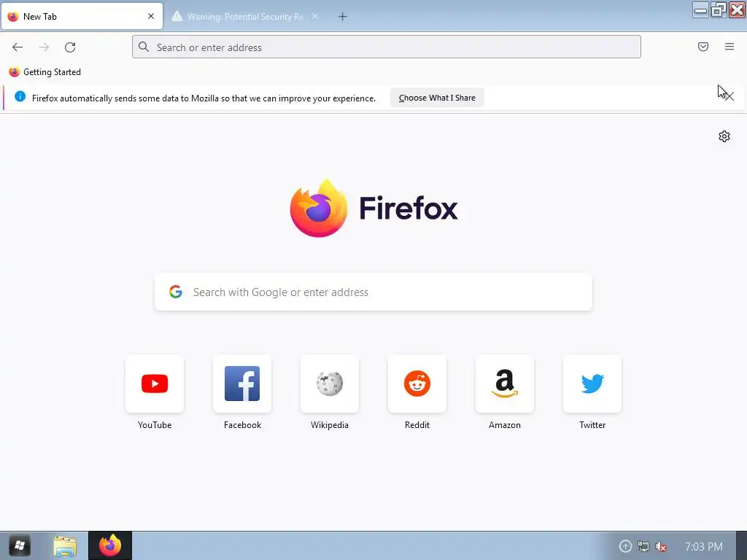The height and width of the screenshot is (560, 747).
Task: Open the Getting Started bookmark
Action: [45, 72]
